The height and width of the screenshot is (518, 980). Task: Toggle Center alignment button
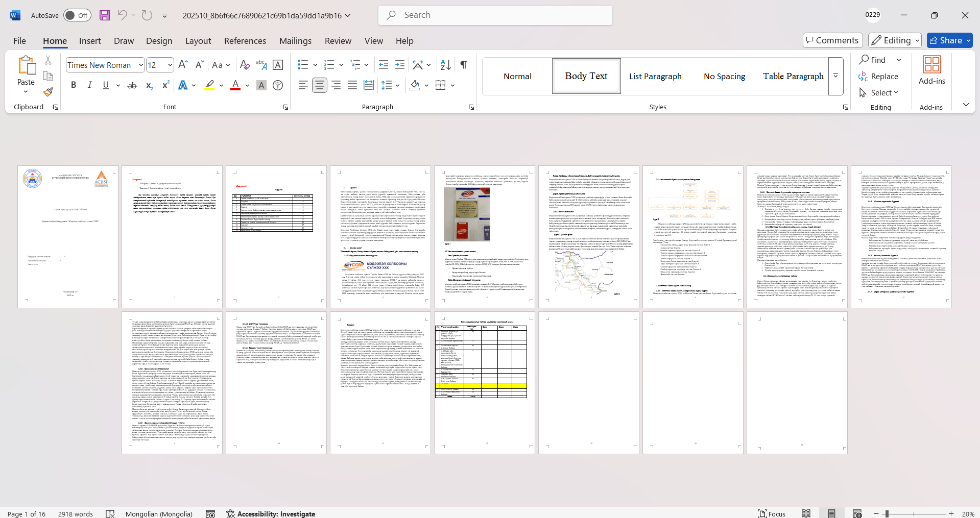click(319, 85)
